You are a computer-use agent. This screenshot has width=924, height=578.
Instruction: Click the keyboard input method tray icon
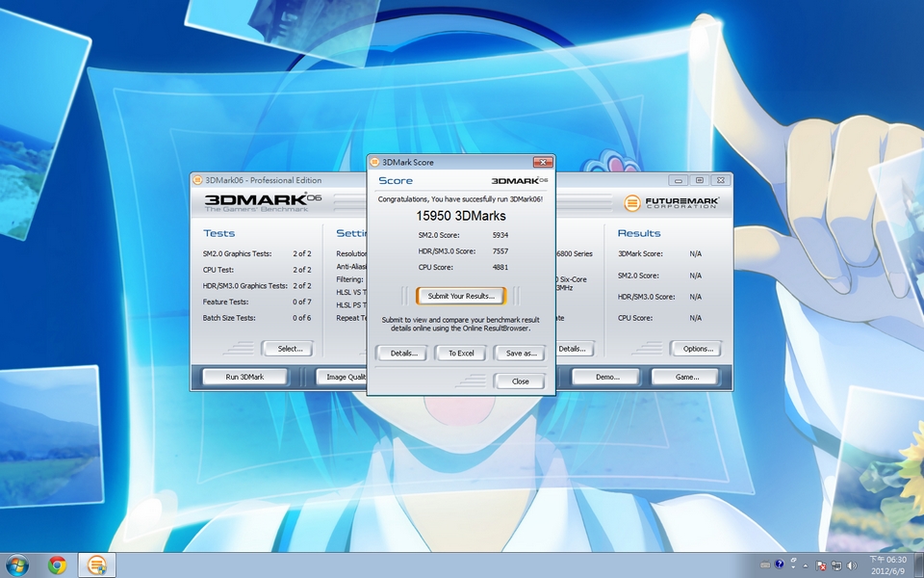pyautogui.click(x=765, y=565)
